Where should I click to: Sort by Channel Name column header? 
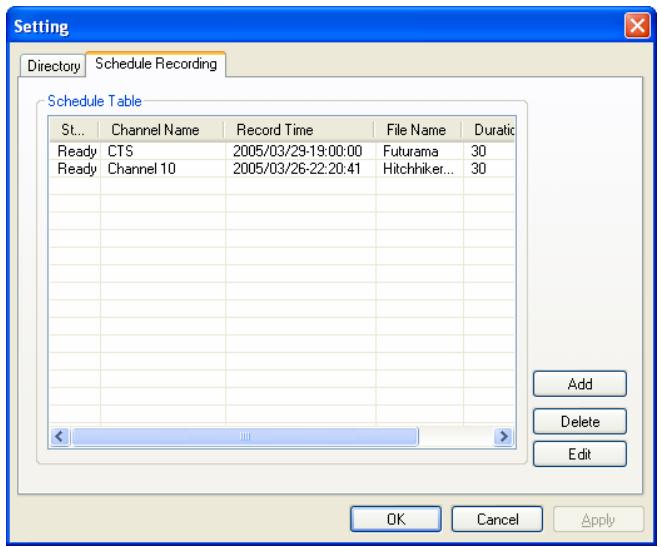coord(161,130)
